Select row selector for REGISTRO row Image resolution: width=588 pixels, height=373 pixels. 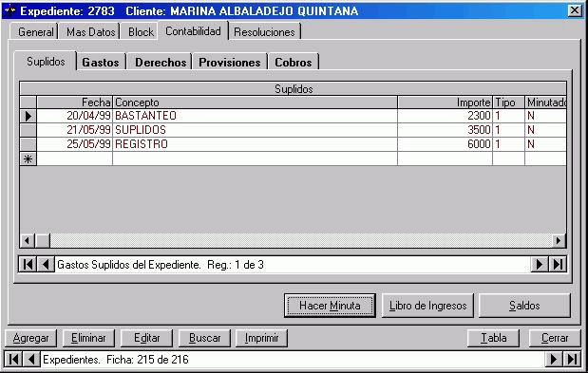(x=28, y=144)
